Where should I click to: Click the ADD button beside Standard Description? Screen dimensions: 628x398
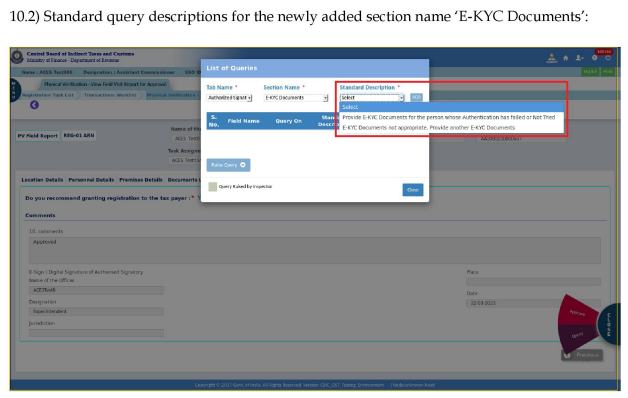point(417,97)
